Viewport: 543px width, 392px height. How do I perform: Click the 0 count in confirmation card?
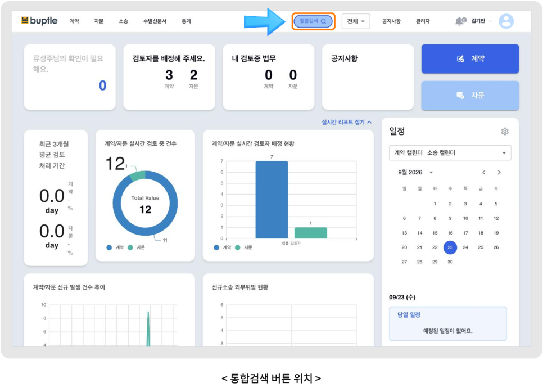[102, 85]
